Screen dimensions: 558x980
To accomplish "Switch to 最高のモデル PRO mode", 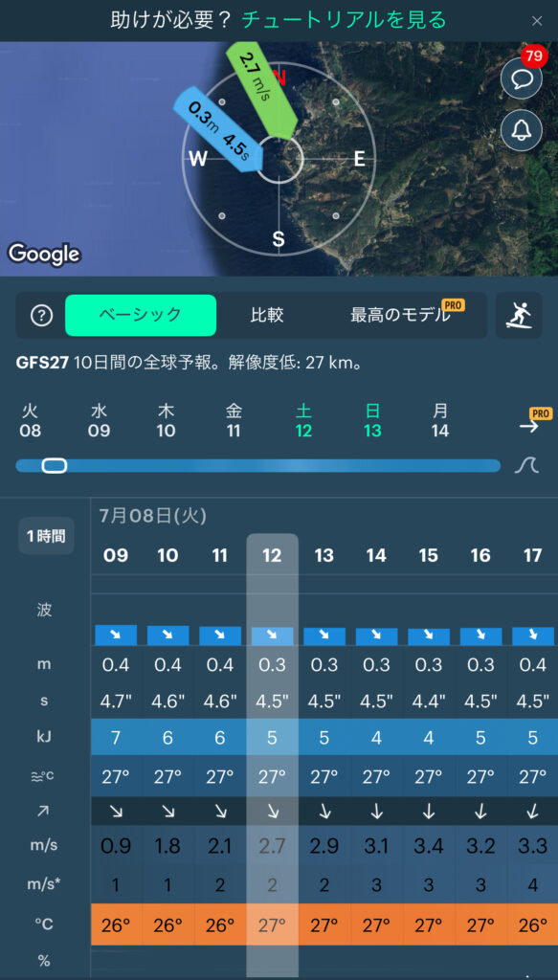I will pos(400,316).
